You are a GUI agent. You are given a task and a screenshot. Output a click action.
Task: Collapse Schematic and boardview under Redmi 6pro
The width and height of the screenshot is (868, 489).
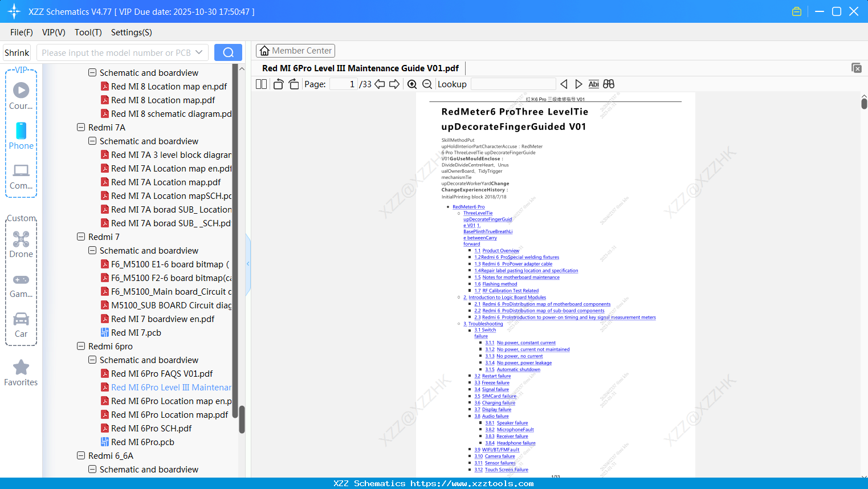point(92,360)
